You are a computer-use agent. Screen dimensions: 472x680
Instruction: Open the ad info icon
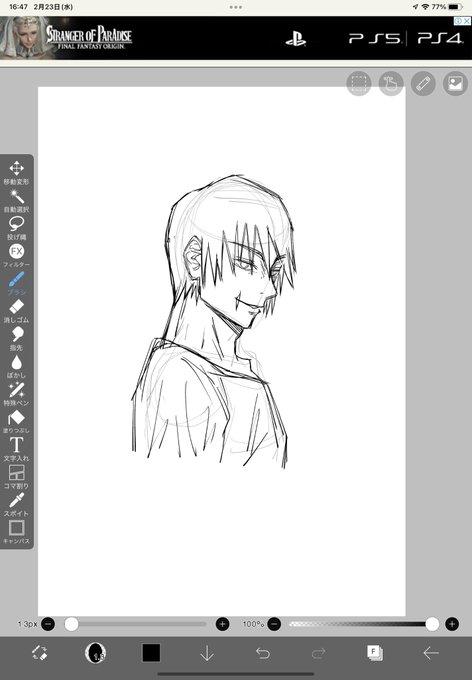[x=458, y=21]
